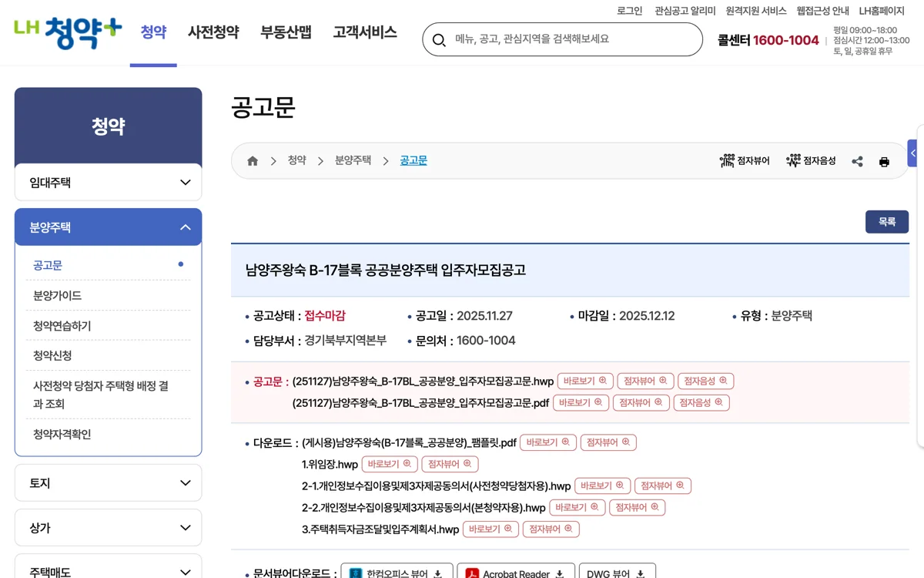Screen dimensions: 924x578
Task: Open 원격지원 서비스 link
Action: pos(756,11)
